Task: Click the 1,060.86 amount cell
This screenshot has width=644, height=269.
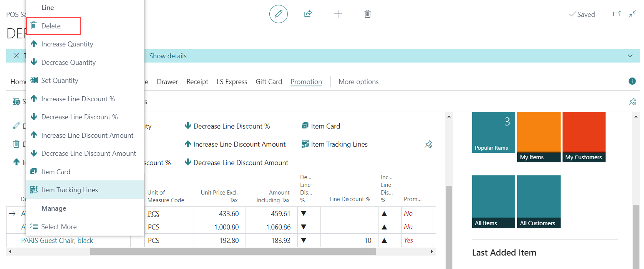Action: 272,227
